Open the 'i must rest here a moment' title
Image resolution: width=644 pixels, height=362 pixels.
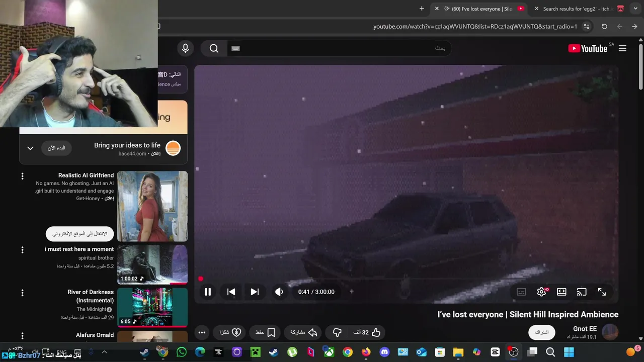coord(79,249)
